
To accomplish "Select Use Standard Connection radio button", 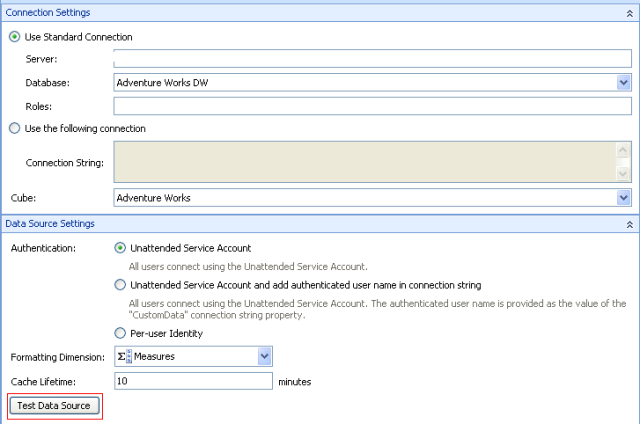I will coord(15,37).
